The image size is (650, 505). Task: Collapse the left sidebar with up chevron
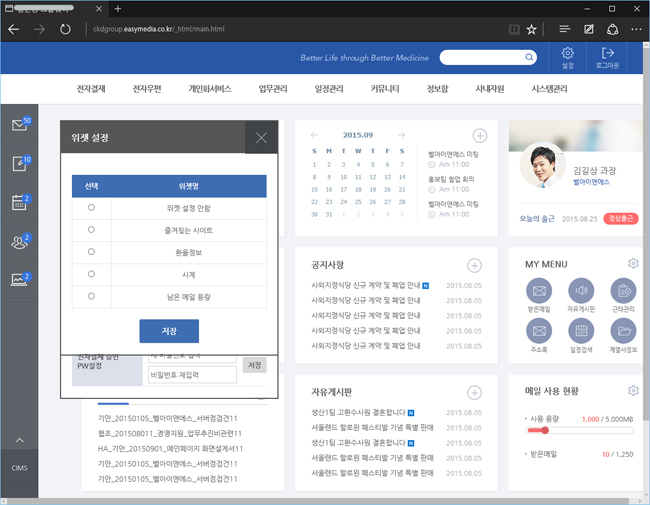click(x=19, y=441)
